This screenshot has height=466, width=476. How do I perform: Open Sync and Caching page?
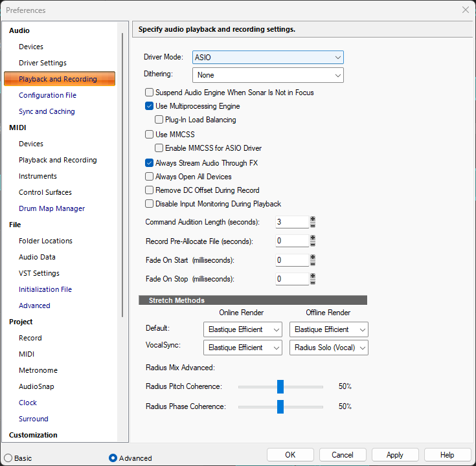(x=47, y=111)
